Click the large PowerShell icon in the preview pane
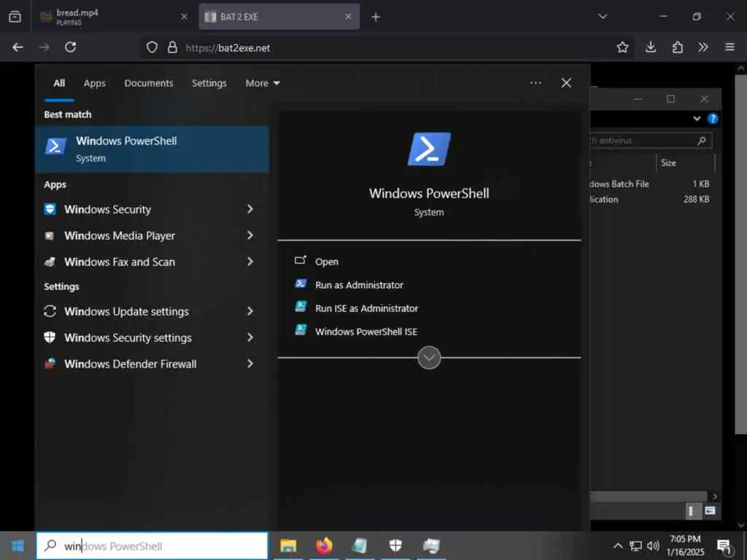Screen dimensions: 747x560 (x=429, y=149)
